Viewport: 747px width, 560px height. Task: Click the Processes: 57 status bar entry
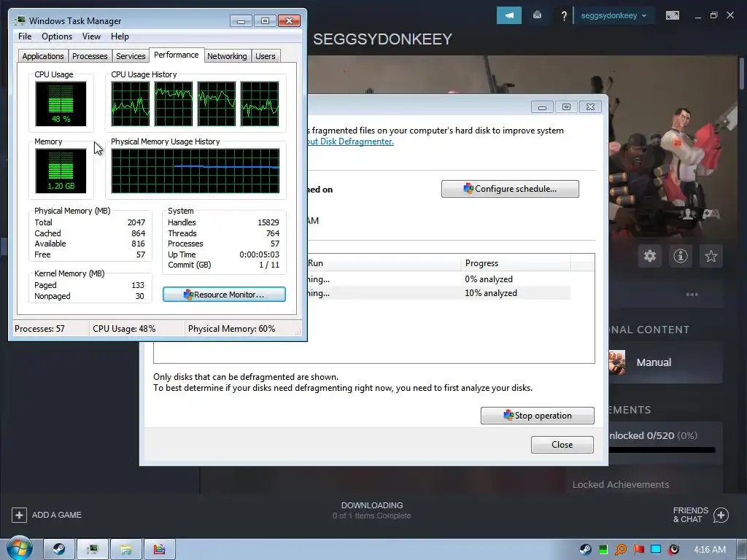click(x=39, y=329)
